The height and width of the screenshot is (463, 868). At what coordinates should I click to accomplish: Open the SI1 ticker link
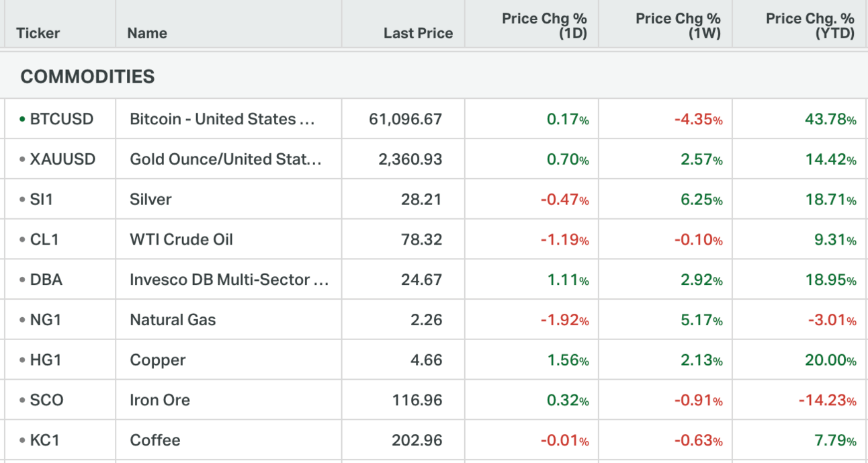click(x=40, y=200)
